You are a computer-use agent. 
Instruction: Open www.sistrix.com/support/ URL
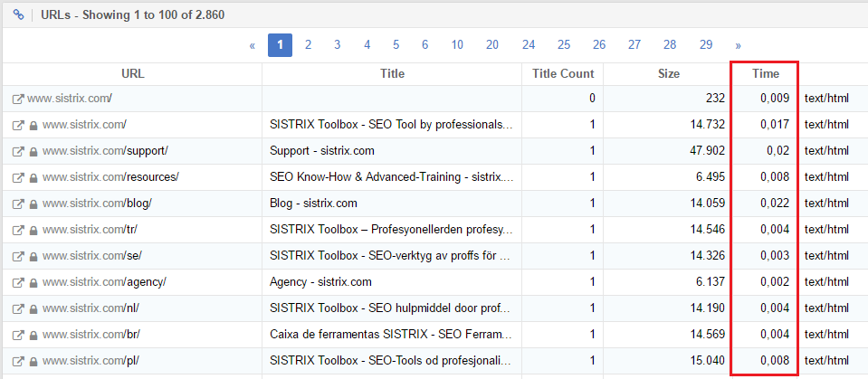click(105, 151)
